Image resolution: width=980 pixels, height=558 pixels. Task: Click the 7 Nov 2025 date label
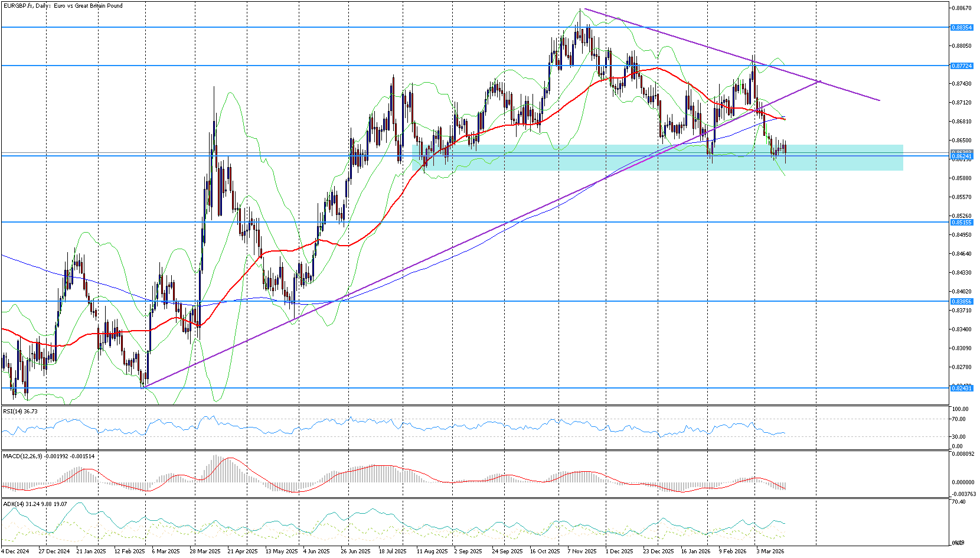[x=582, y=552]
